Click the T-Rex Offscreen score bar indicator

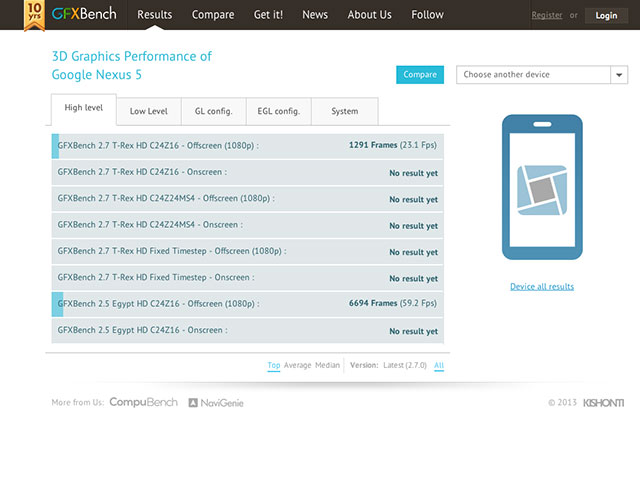point(55,146)
